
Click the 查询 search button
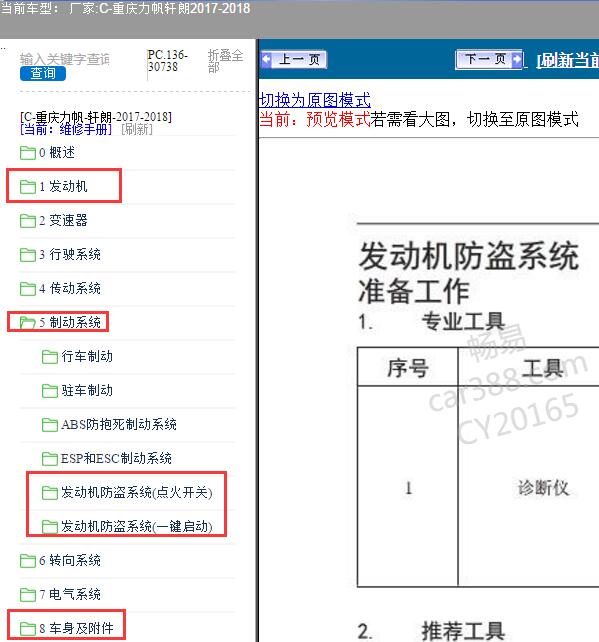point(43,73)
